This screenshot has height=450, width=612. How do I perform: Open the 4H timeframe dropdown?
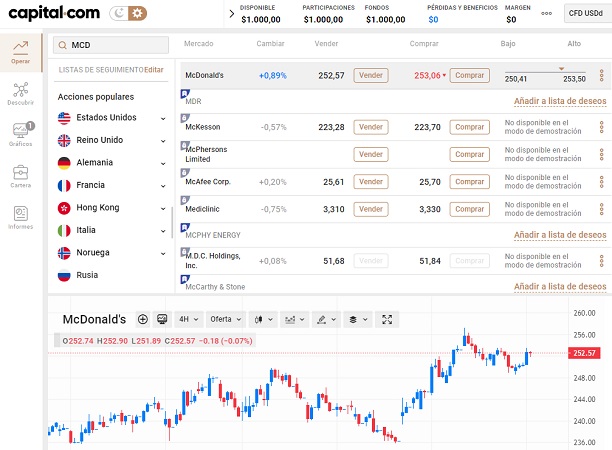coord(189,320)
